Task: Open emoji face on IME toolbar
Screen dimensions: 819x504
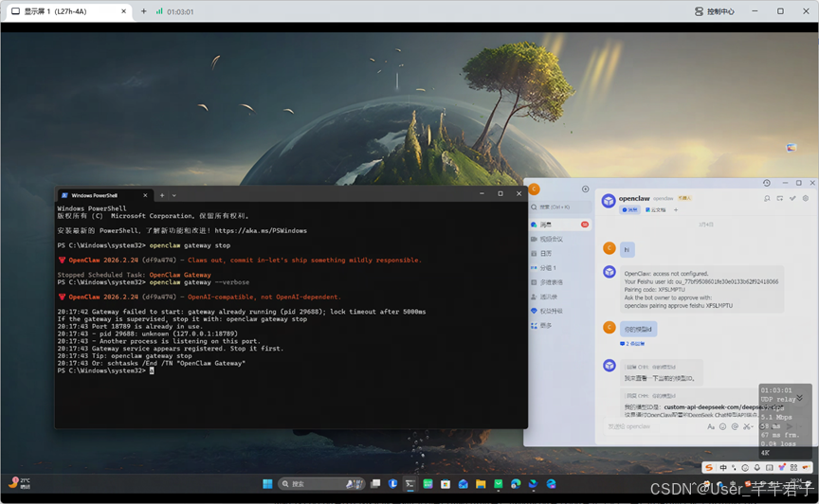Action: pyautogui.click(x=745, y=467)
